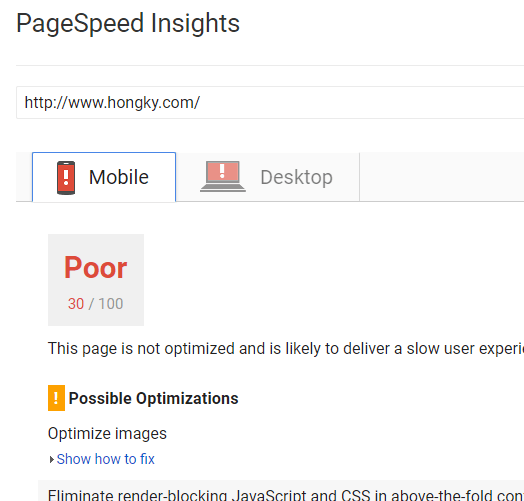
Task: Expand the triangle next to Show how to fix
Action: pyautogui.click(x=51, y=460)
